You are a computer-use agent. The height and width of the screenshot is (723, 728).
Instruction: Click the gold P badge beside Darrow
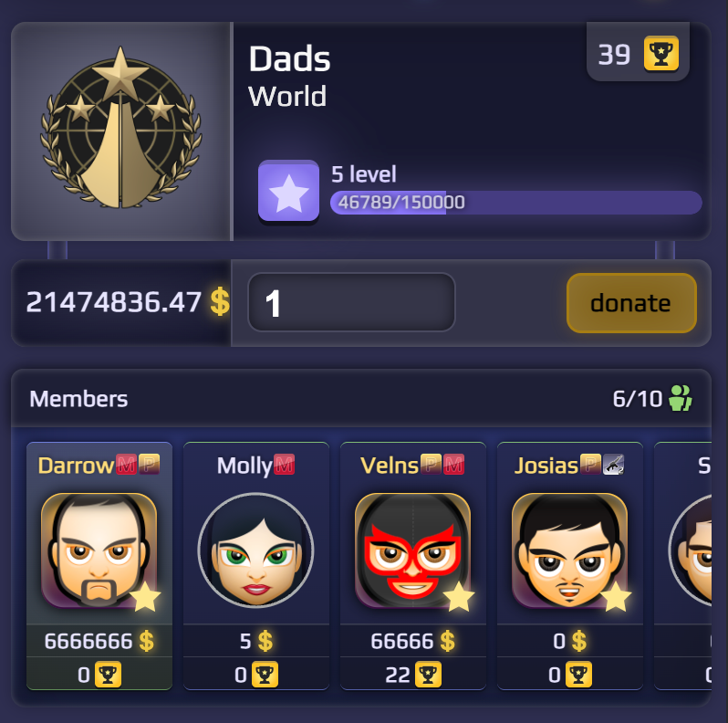[149, 464]
